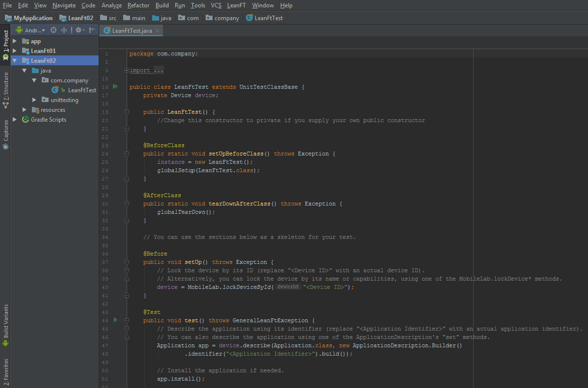
Task: Expand the unittesting package
Action: (x=34, y=100)
